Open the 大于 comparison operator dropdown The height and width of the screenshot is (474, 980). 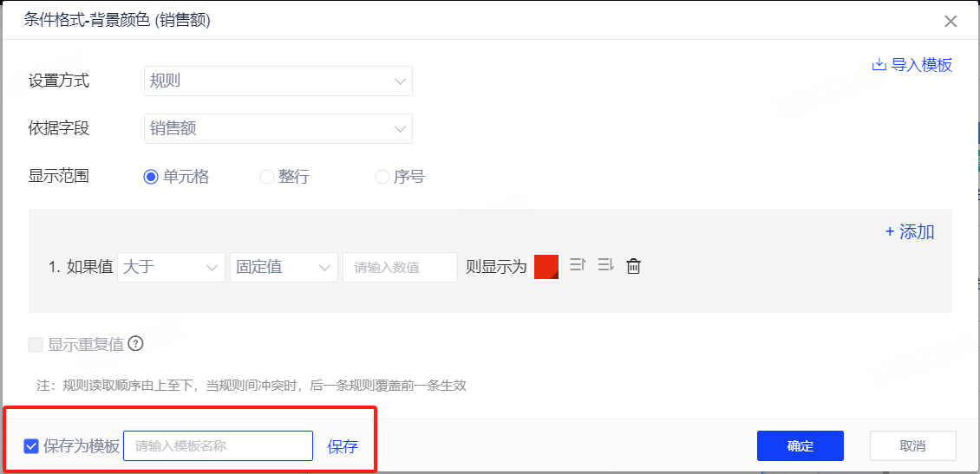click(171, 267)
